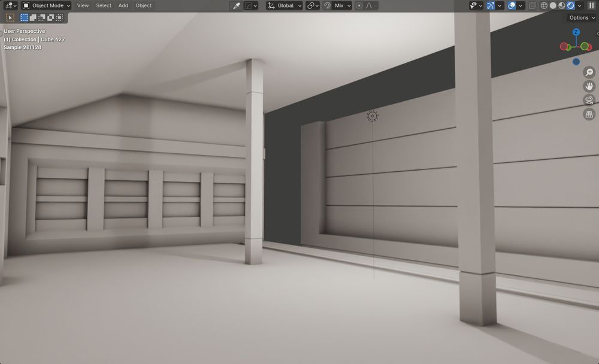Image resolution: width=599 pixels, height=364 pixels.
Task: Choose Subtract selection mode
Action: (x=42, y=17)
